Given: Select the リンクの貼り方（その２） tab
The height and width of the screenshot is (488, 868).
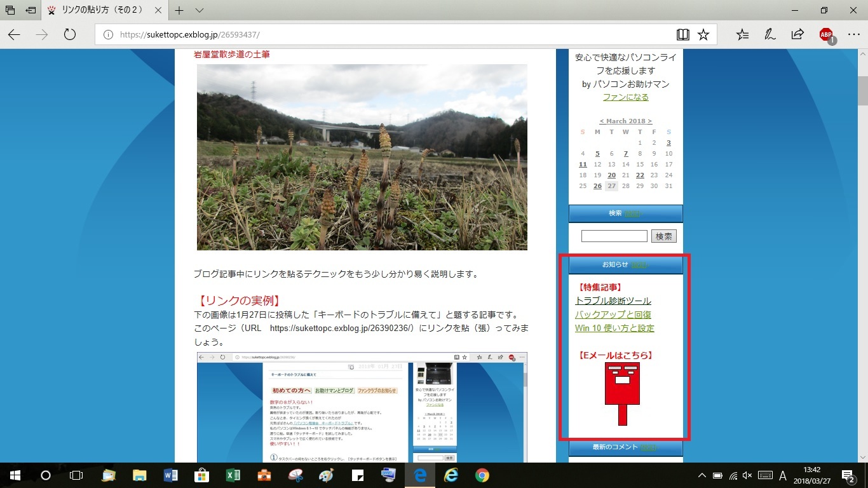Looking at the screenshot, I should click(104, 10).
